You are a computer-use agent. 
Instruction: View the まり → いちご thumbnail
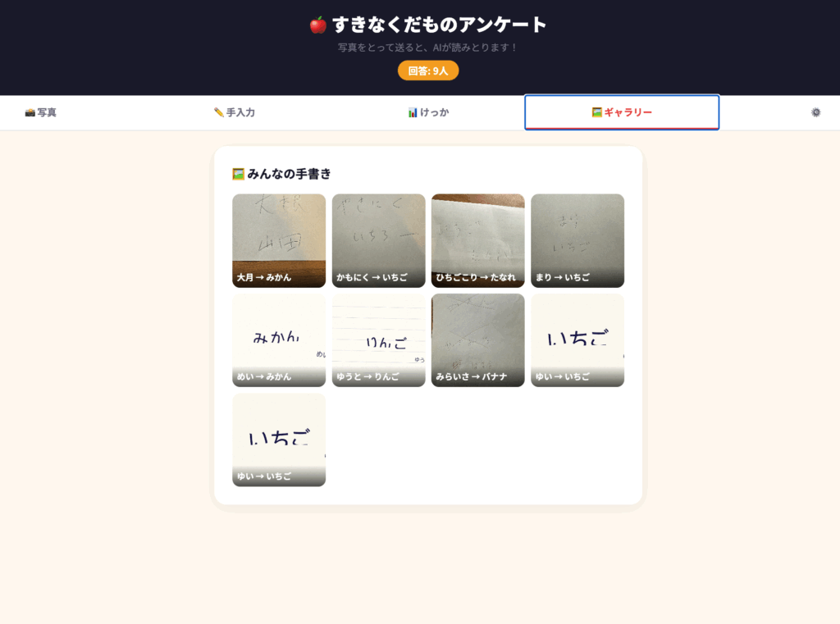click(x=577, y=240)
